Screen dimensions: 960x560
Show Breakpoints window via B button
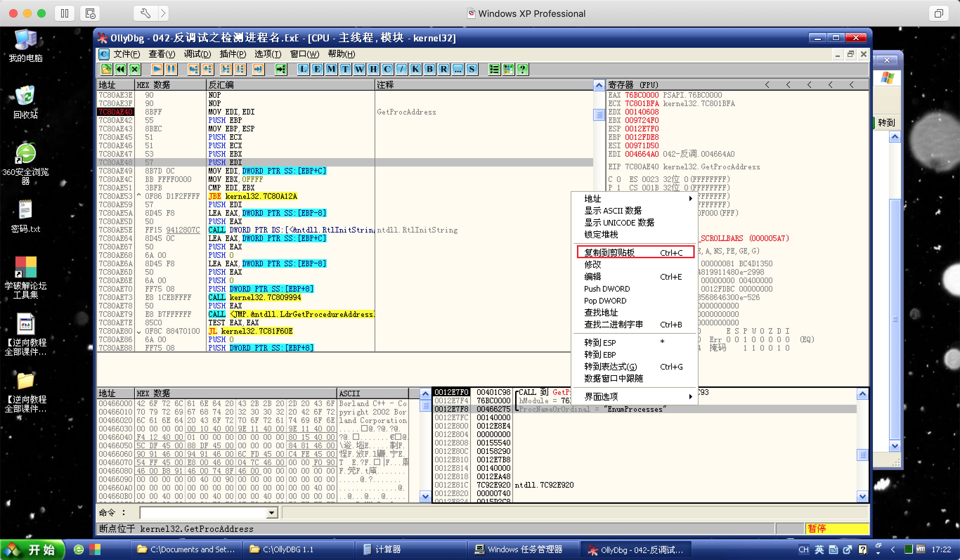pyautogui.click(x=429, y=69)
